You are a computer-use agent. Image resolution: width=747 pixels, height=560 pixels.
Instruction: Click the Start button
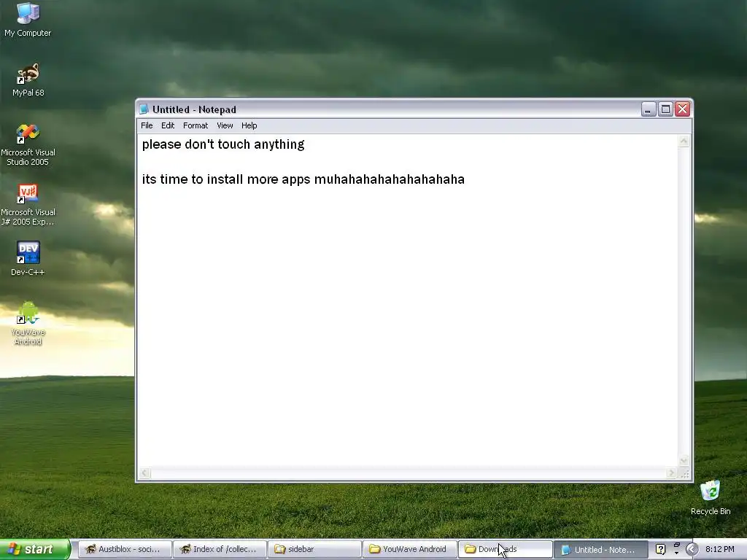[x=34, y=549]
